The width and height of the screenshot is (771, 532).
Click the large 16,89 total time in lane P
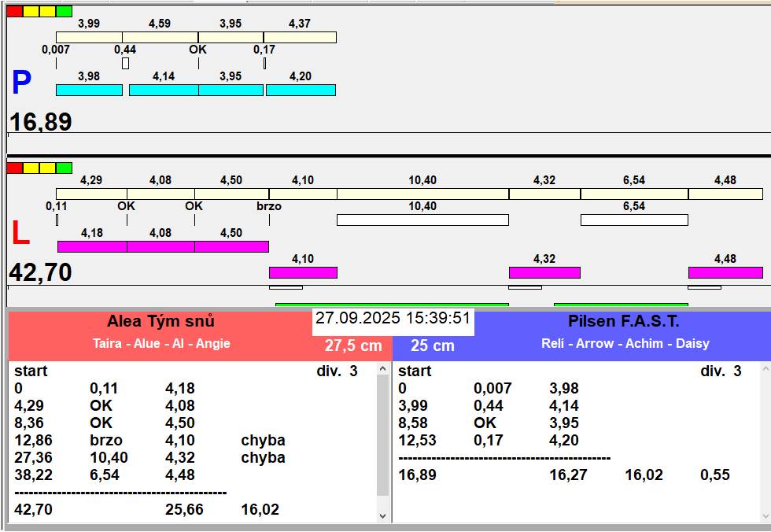[41, 121]
